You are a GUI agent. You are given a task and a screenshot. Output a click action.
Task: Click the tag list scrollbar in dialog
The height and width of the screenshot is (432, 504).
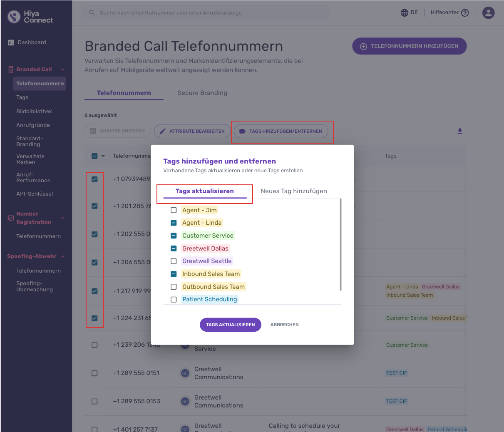[x=340, y=245]
